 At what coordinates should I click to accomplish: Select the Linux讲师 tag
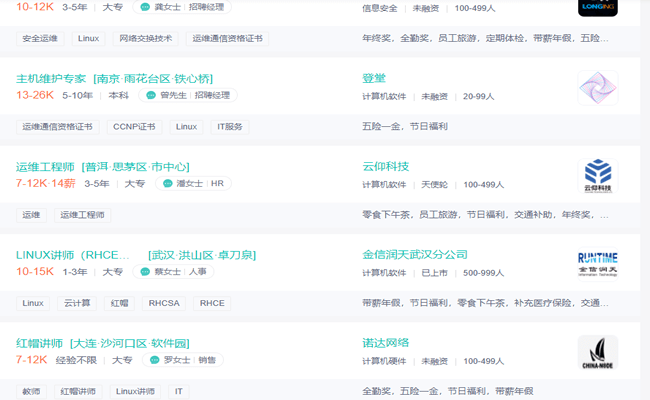coord(135,392)
